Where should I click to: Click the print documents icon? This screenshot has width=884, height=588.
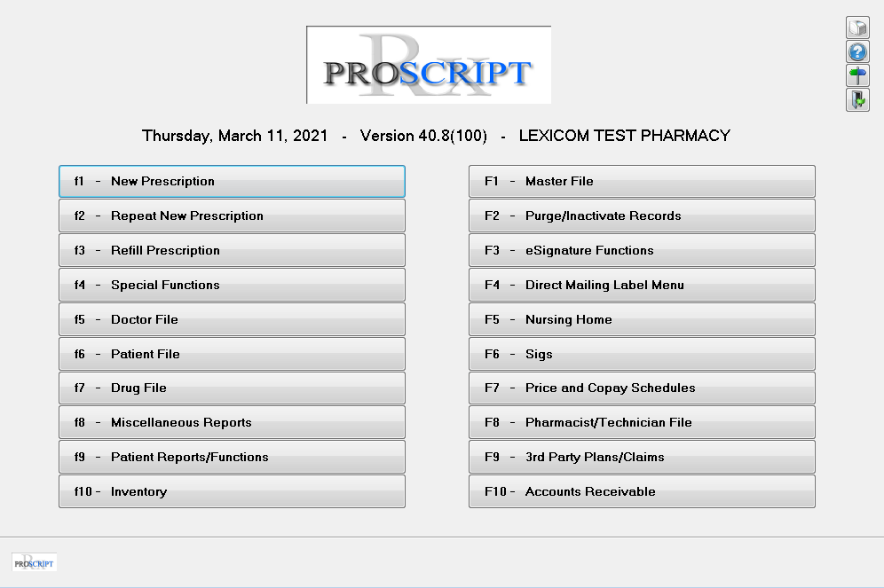857,27
